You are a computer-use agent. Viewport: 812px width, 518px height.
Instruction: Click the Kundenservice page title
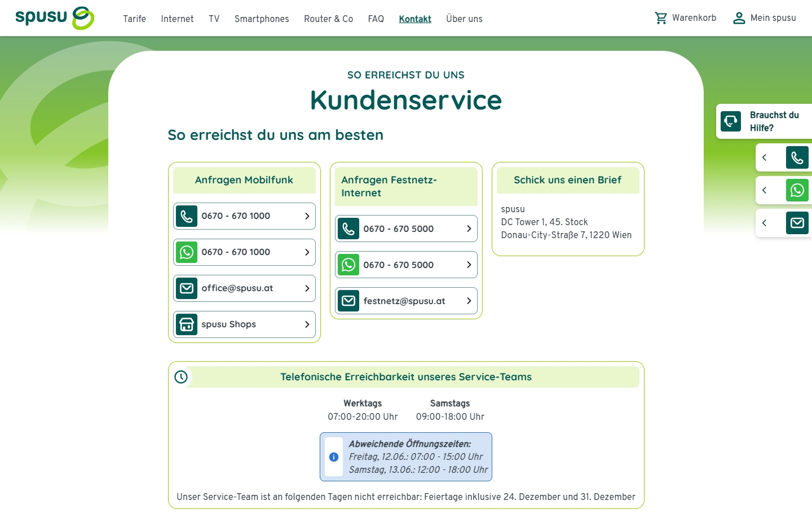pos(406,100)
